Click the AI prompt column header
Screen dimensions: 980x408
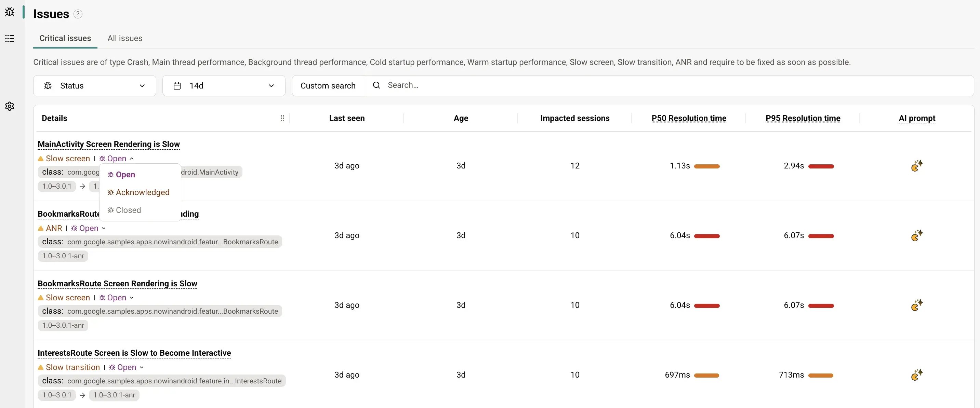pyautogui.click(x=917, y=118)
